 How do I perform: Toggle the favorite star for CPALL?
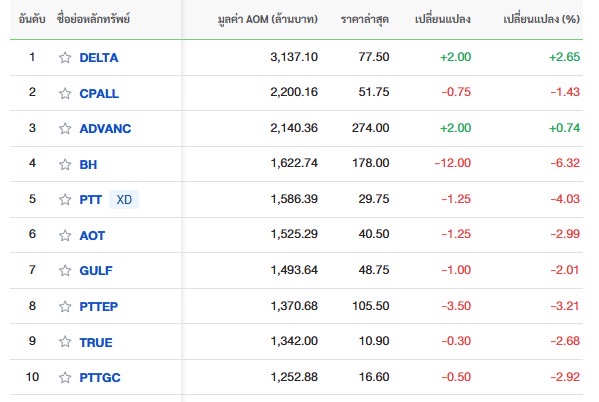[65, 93]
